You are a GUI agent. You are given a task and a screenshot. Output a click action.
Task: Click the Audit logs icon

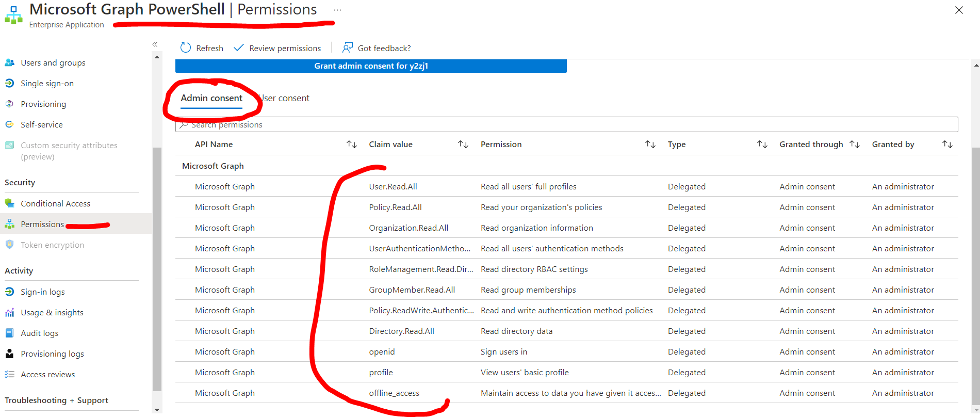point(9,333)
